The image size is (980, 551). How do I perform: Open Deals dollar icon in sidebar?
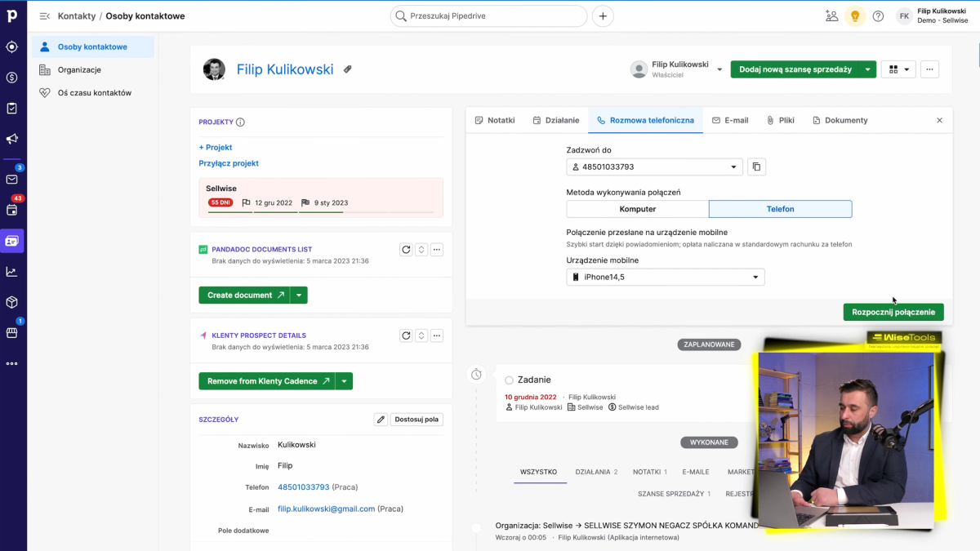(x=12, y=78)
